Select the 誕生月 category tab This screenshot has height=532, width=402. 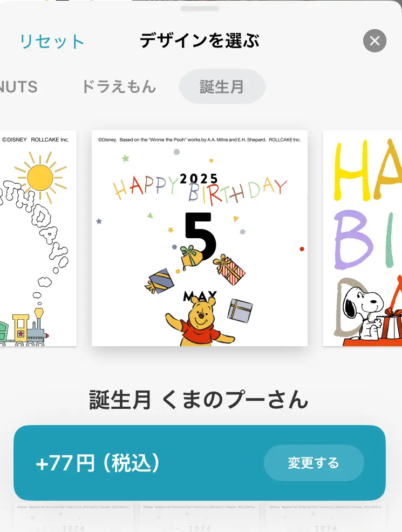[x=222, y=86]
